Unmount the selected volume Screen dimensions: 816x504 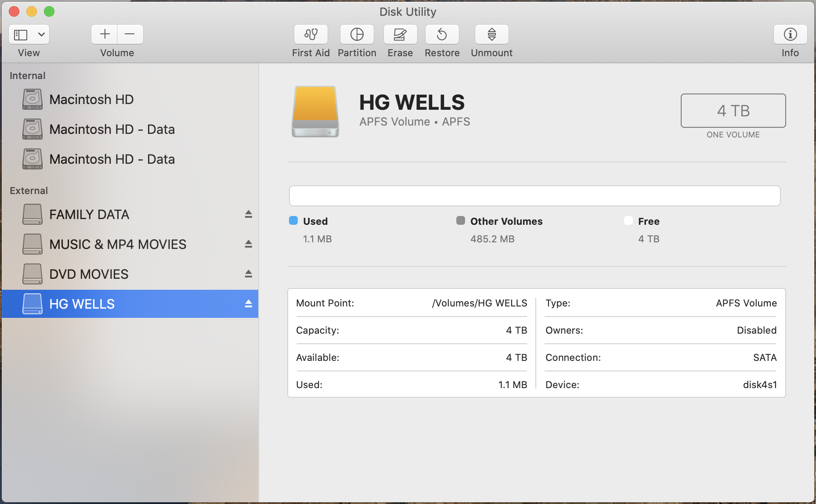492,34
